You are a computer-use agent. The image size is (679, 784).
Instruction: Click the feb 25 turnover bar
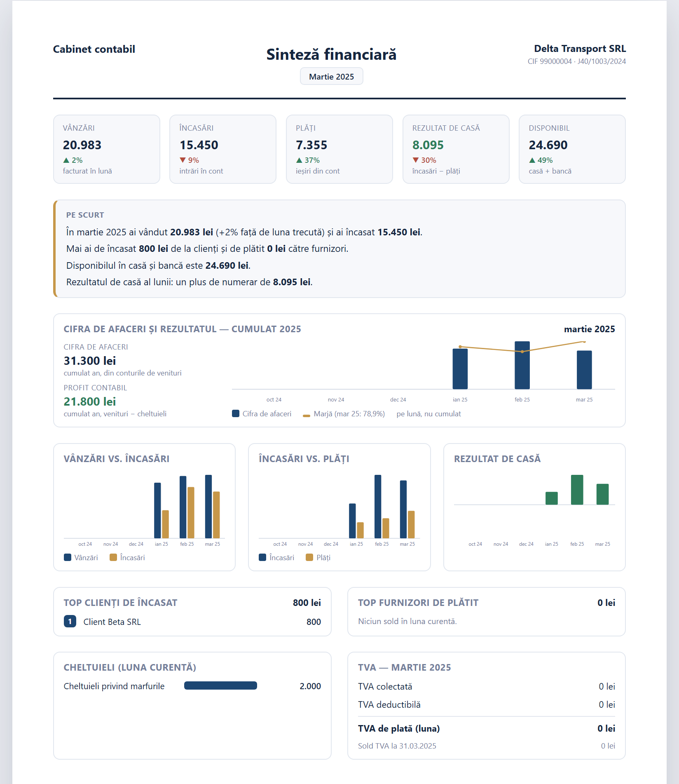pyautogui.click(x=522, y=365)
